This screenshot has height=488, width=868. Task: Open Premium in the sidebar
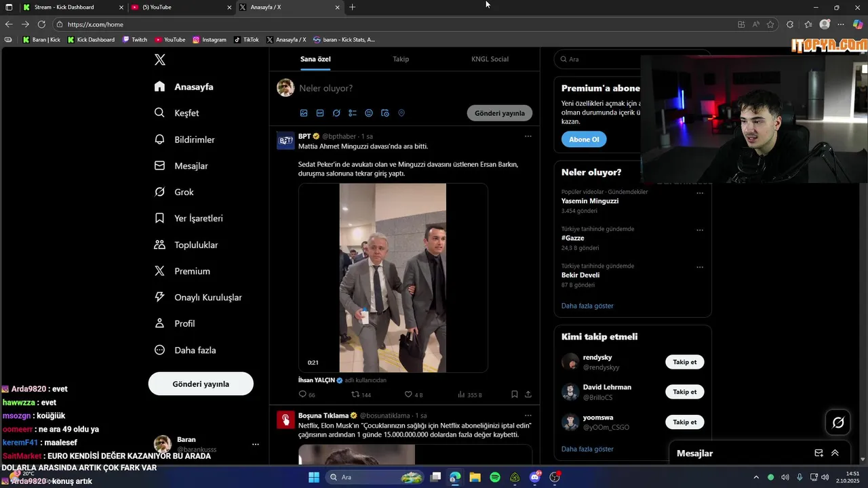coord(182,271)
